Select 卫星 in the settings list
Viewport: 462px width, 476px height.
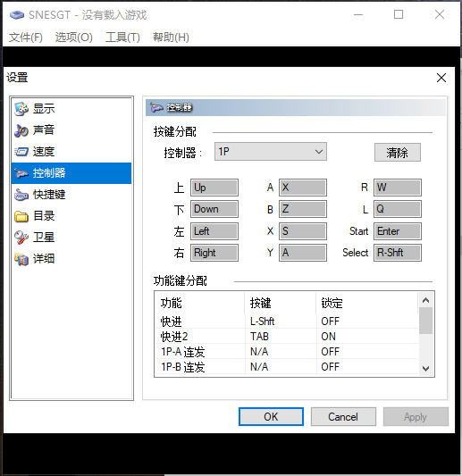click(x=71, y=238)
